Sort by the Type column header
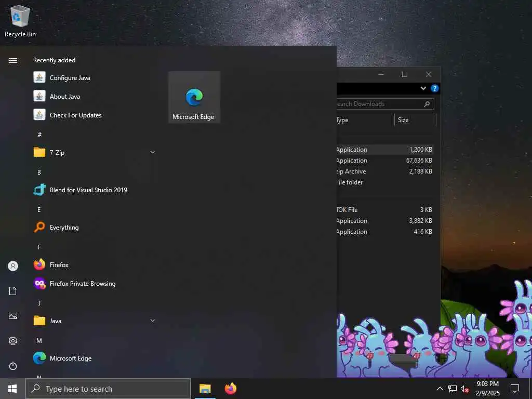 pos(365,120)
